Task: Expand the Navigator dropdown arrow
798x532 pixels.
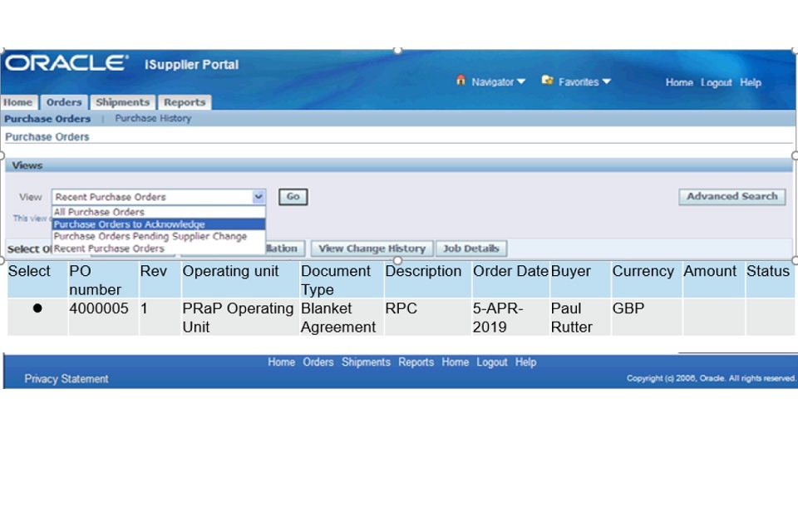Action: pyautogui.click(x=521, y=81)
